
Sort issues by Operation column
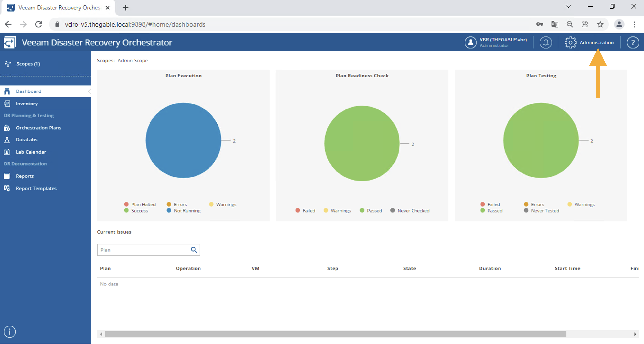188,268
